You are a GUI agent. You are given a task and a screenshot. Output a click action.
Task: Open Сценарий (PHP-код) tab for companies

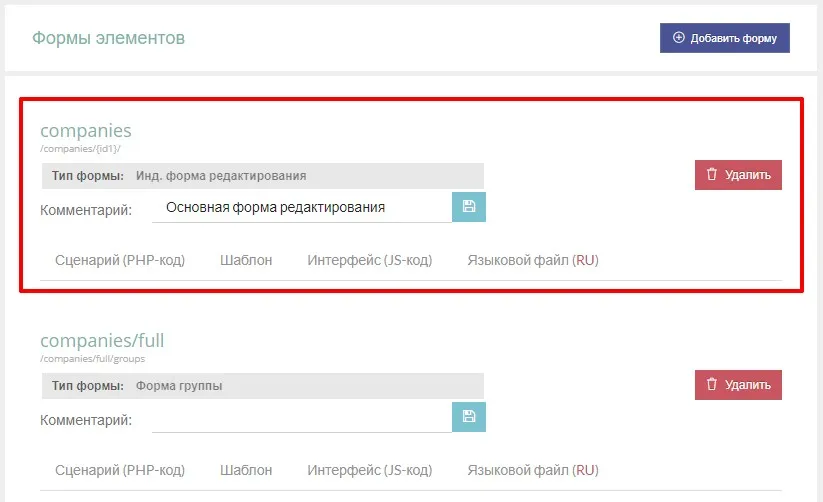[120, 260]
